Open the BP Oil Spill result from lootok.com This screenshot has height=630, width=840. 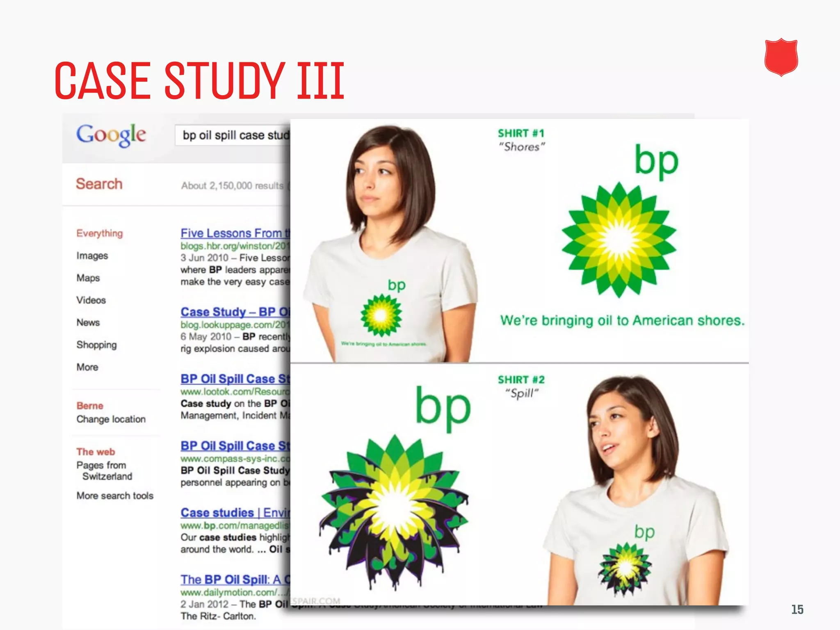coord(235,379)
